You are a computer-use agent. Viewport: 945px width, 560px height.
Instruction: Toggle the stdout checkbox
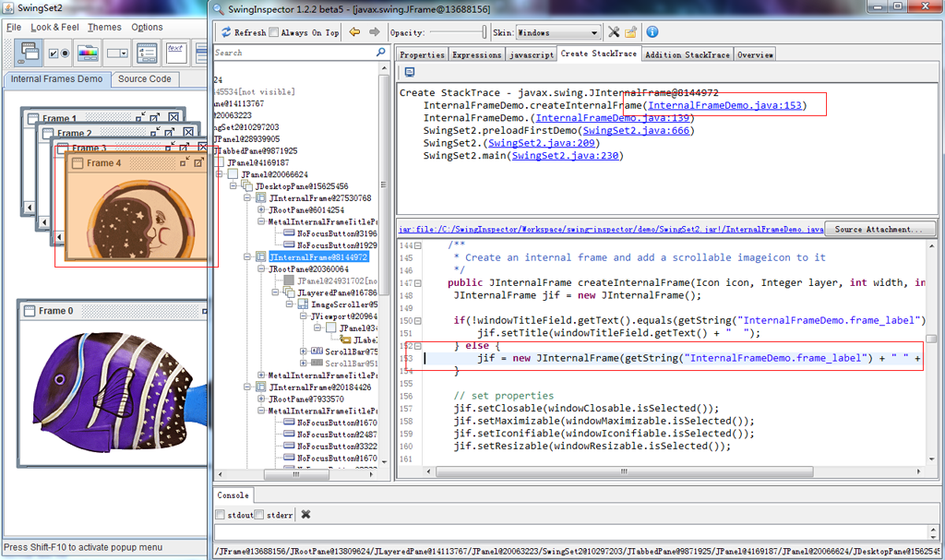pos(220,515)
